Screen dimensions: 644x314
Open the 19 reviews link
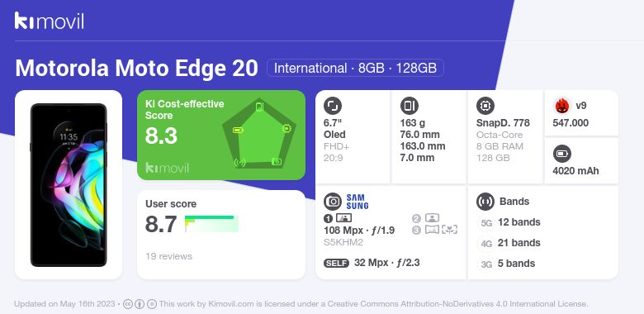[168, 256]
